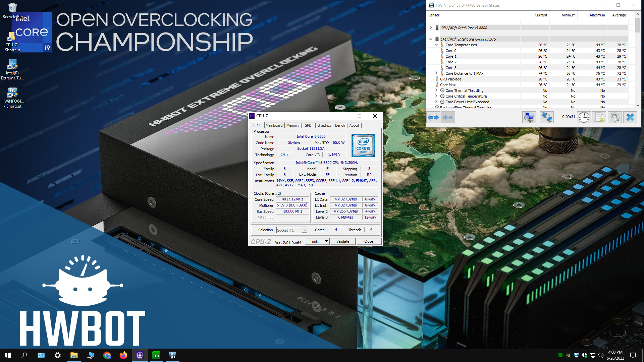Click the Specification field Intel Core i5-6600 CPU
Viewport: 644px width, 362px height.
327,163
